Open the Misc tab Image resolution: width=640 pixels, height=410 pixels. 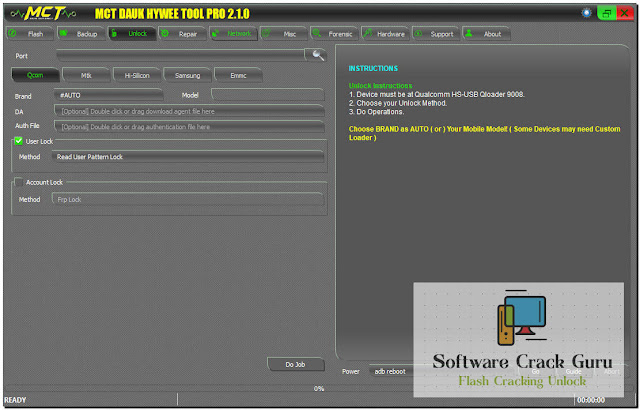click(284, 34)
